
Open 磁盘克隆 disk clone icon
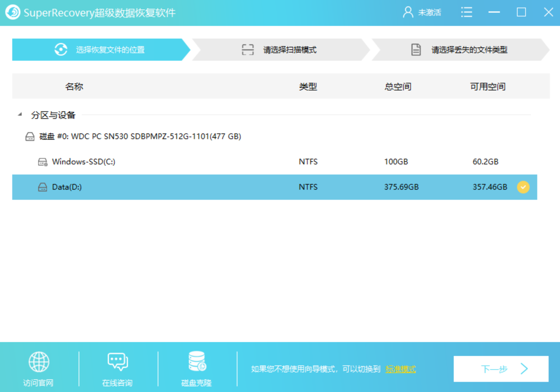pyautogui.click(x=197, y=362)
